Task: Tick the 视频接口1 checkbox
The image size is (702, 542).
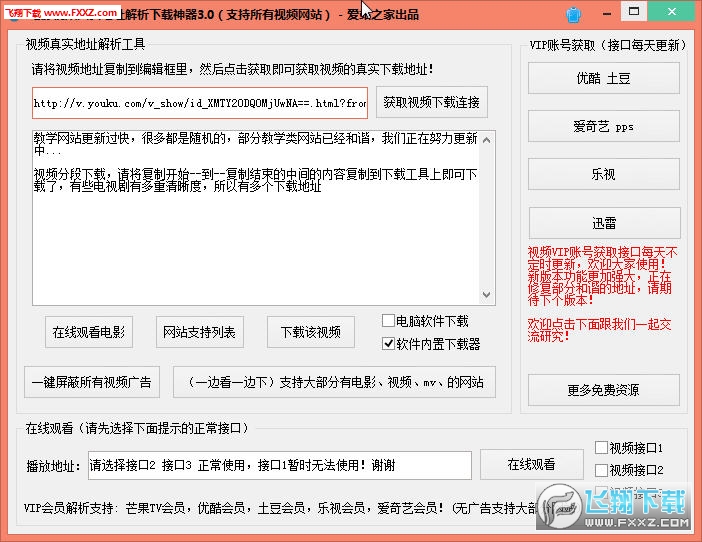Action: 601,448
